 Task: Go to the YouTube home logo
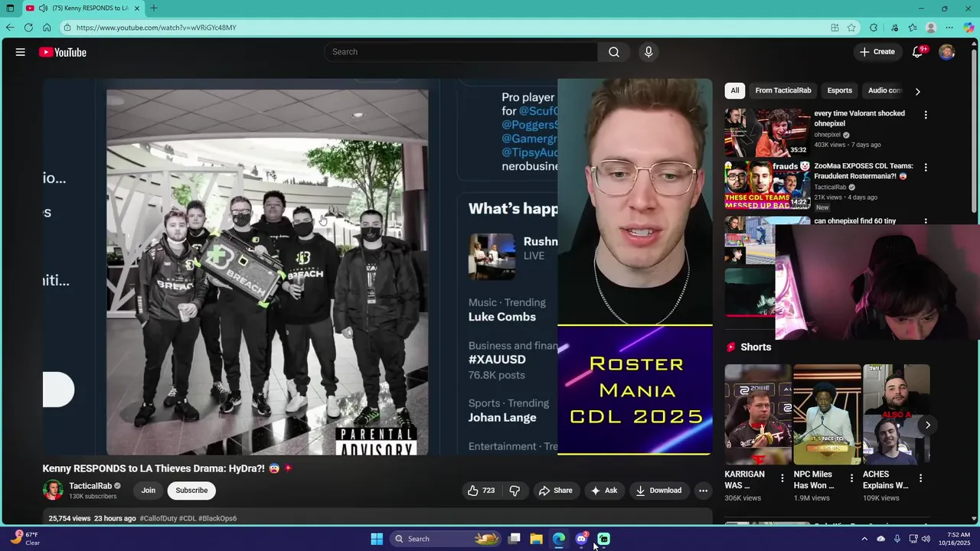63,52
